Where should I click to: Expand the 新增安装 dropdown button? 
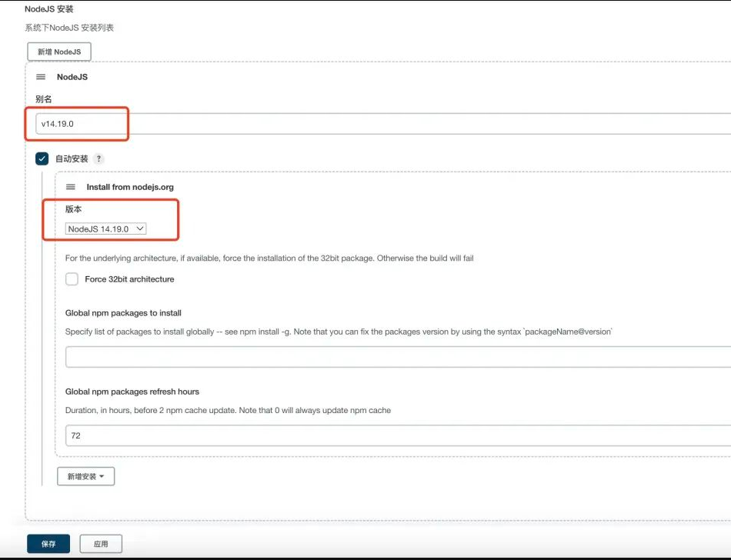tap(85, 476)
